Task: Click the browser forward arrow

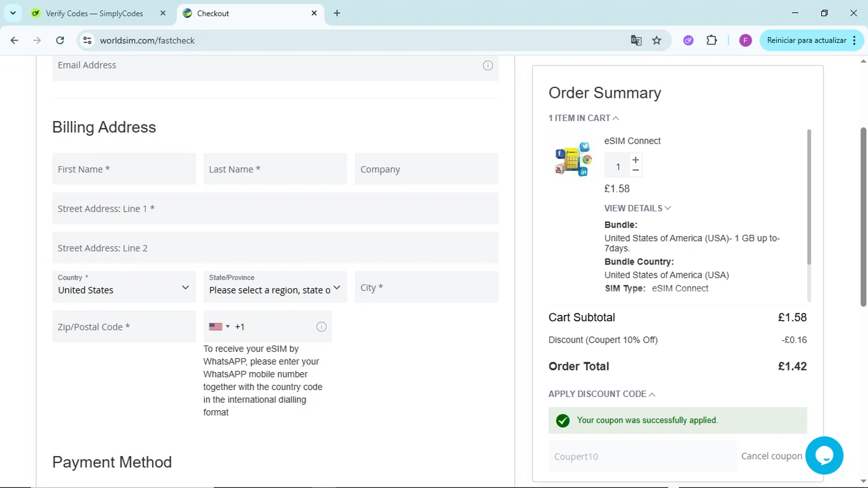Action: (x=37, y=41)
